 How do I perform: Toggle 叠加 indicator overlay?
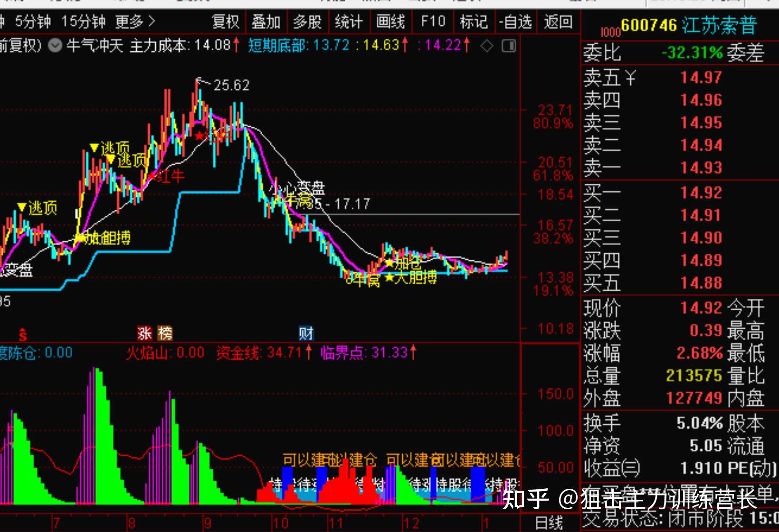click(x=266, y=21)
